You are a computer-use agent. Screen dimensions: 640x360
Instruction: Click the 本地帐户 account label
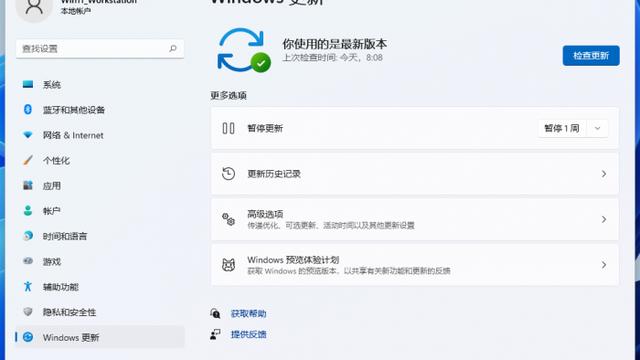click(76, 11)
